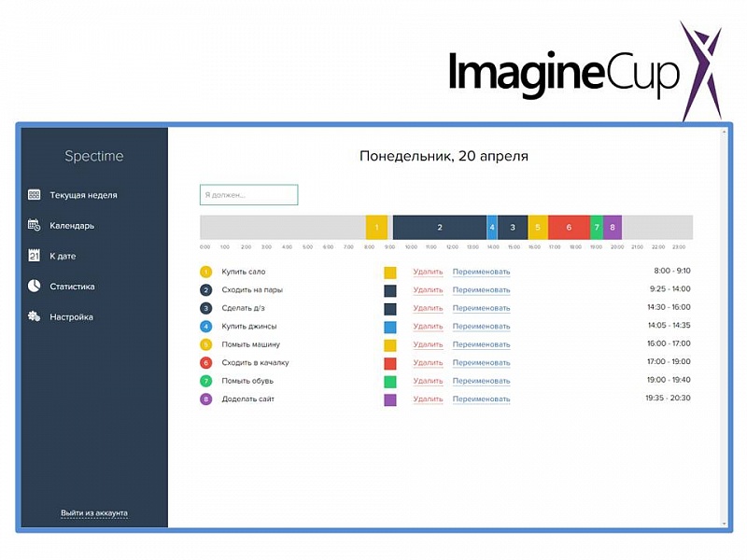This screenshot has width=747, height=560.
Task: Click Удалить link for Доделать сайт
Action: pos(428,399)
